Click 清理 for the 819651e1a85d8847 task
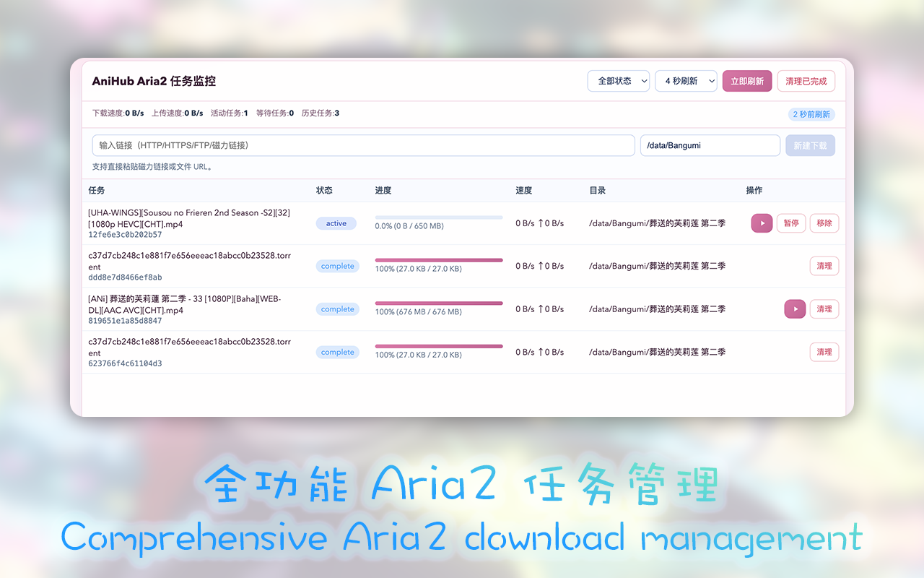The width and height of the screenshot is (924, 578). 824,309
